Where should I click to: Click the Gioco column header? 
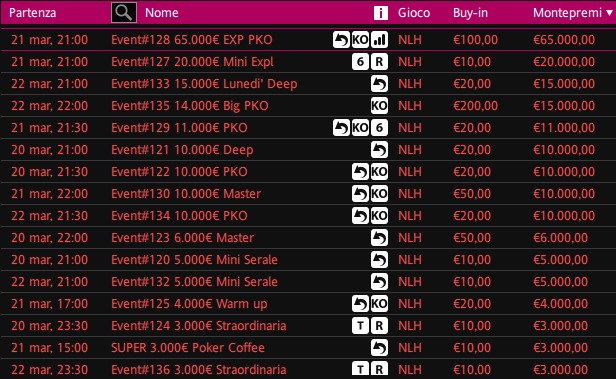414,13
